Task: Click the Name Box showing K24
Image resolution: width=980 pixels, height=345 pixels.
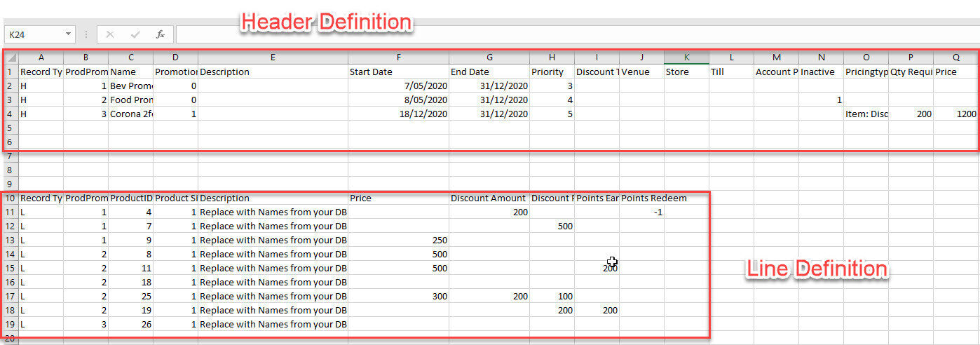Action: click(35, 34)
